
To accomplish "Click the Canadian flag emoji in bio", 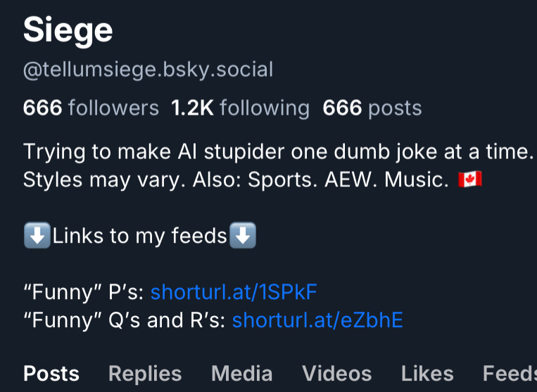I will coord(469,179).
